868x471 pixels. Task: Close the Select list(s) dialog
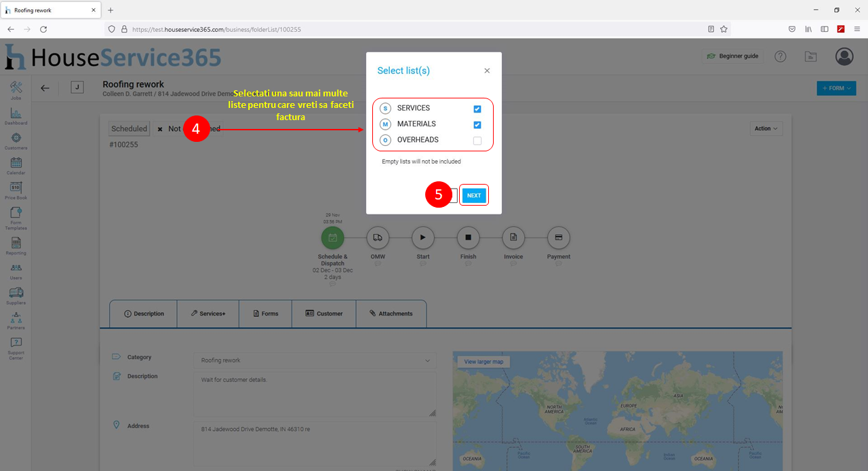pyautogui.click(x=487, y=71)
